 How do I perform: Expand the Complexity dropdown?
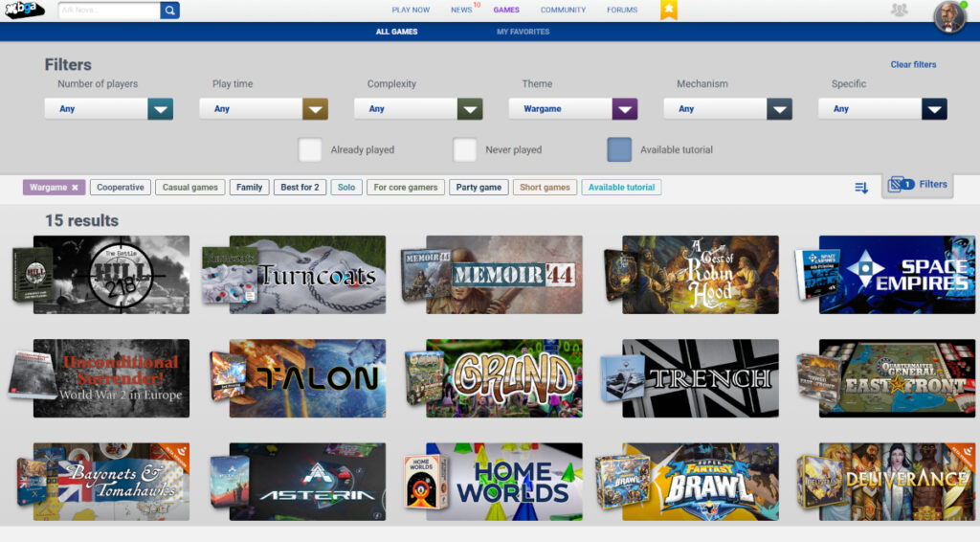[469, 109]
